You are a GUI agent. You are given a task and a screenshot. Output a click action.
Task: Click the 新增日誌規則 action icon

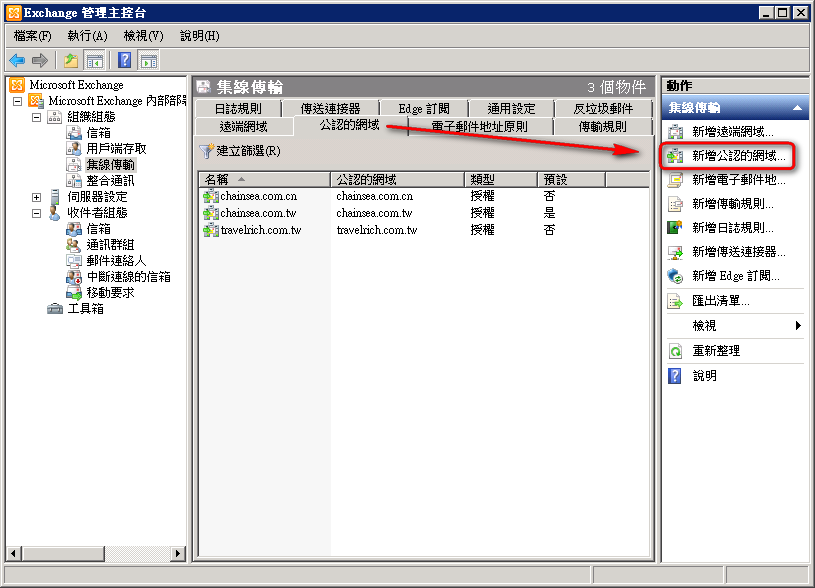click(x=675, y=228)
